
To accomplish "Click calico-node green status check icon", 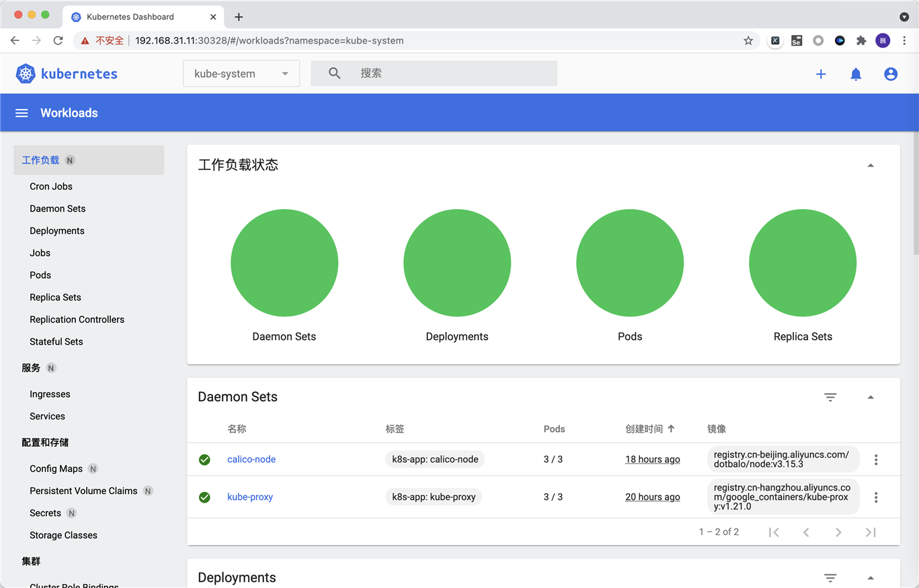I will click(x=204, y=460).
